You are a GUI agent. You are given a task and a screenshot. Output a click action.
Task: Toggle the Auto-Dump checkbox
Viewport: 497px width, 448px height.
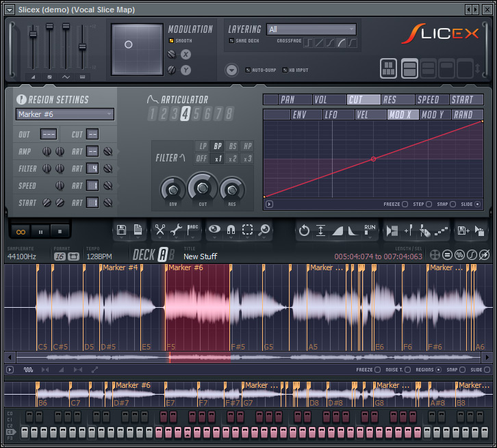point(248,70)
